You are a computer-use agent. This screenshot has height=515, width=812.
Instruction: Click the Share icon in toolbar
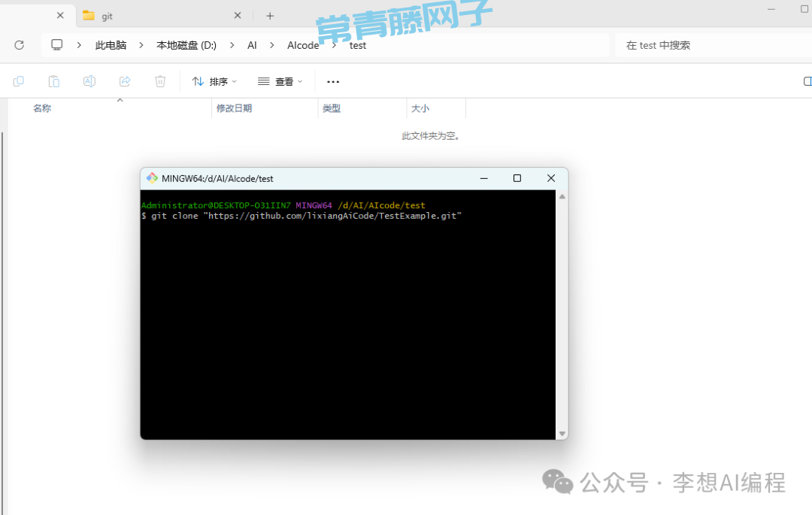[x=125, y=81]
